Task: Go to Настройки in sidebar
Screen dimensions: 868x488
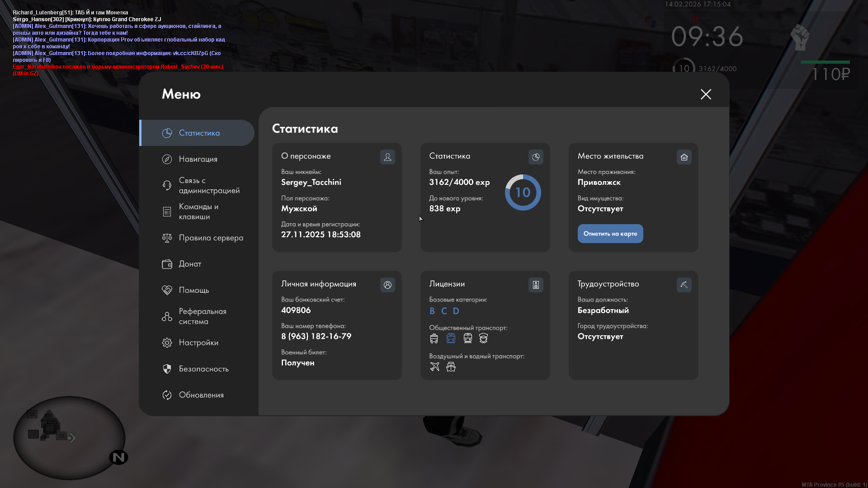Action: 198,343
